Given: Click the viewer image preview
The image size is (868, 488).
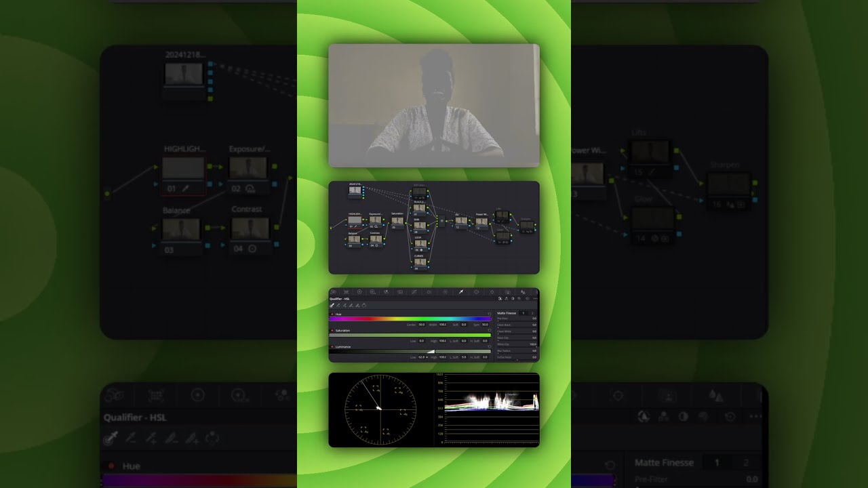Looking at the screenshot, I should (x=434, y=105).
